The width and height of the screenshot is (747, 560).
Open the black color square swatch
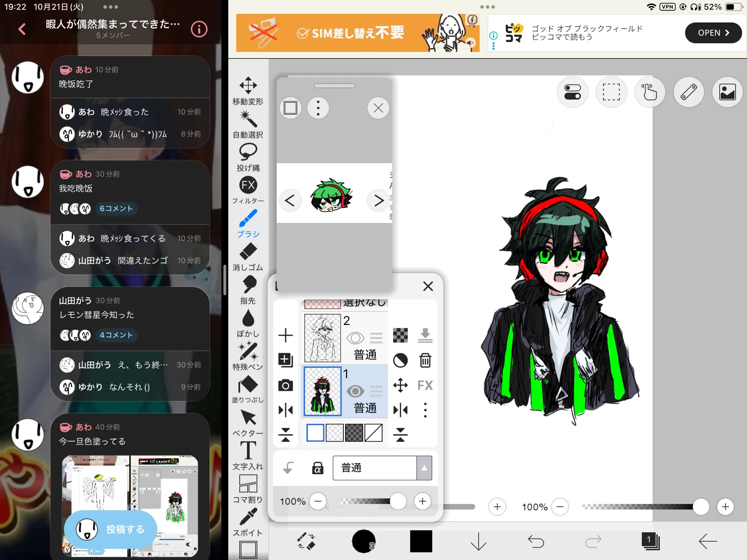coord(421,541)
